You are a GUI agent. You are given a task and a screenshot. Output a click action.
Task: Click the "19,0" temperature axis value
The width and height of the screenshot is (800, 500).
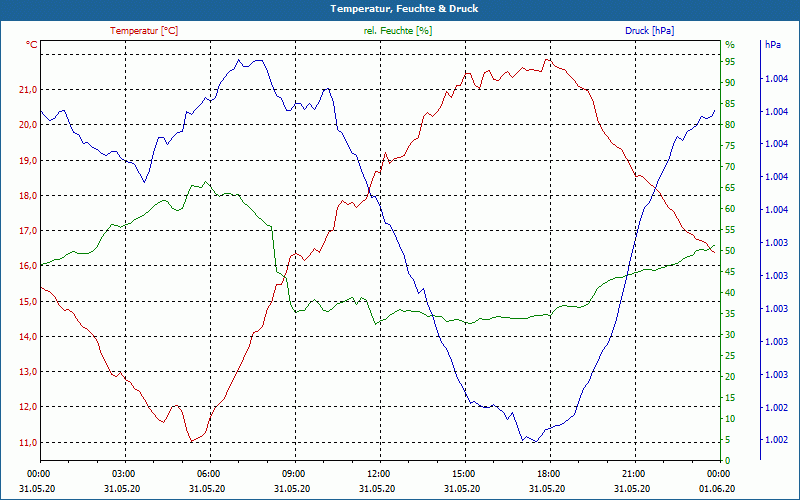pos(29,161)
